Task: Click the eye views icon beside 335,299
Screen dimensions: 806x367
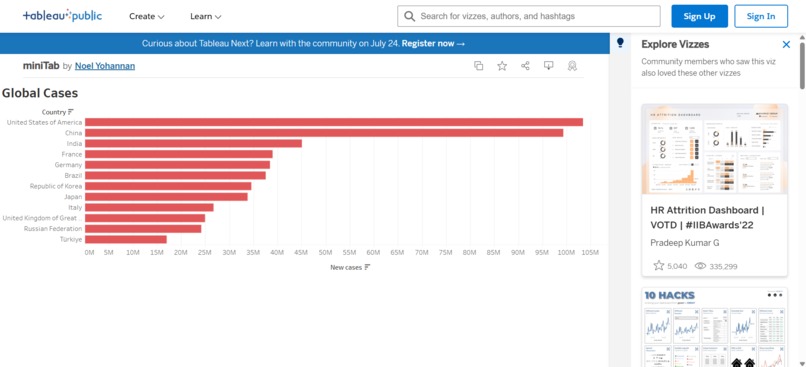Action: (x=700, y=266)
